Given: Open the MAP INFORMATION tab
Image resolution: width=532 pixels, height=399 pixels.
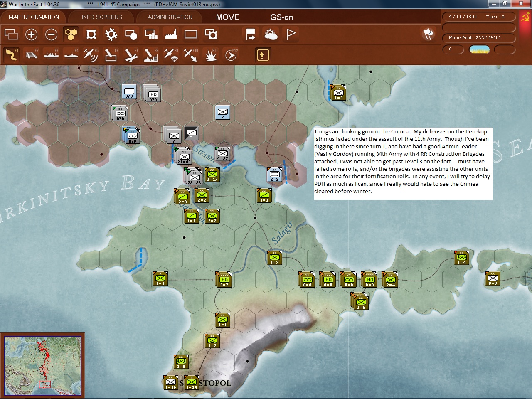Looking at the screenshot, I should [34, 17].
